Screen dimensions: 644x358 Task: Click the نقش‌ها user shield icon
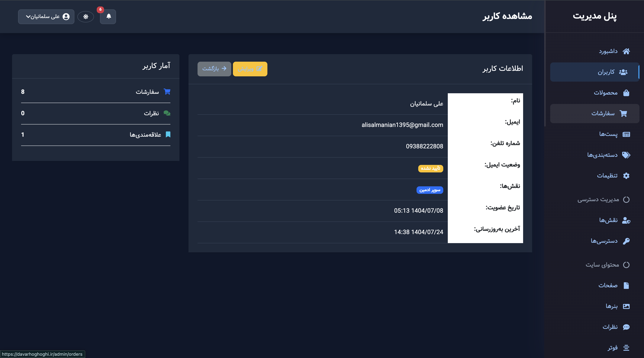(x=626, y=220)
